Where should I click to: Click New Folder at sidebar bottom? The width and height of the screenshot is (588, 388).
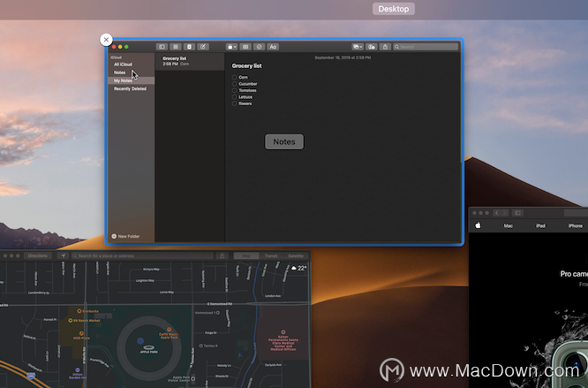click(125, 236)
